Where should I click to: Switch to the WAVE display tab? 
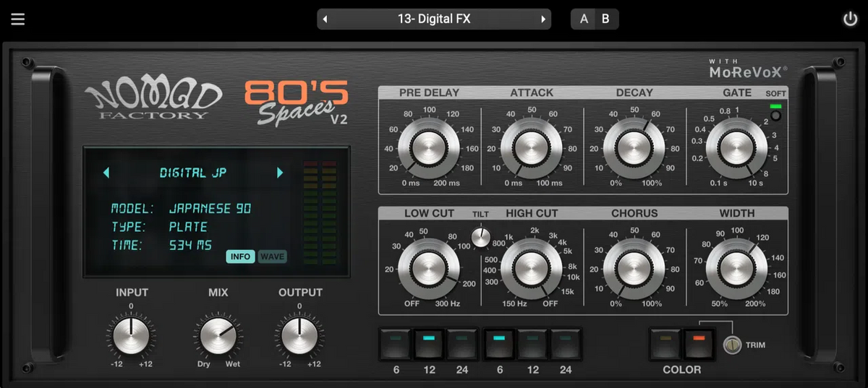click(273, 256)
